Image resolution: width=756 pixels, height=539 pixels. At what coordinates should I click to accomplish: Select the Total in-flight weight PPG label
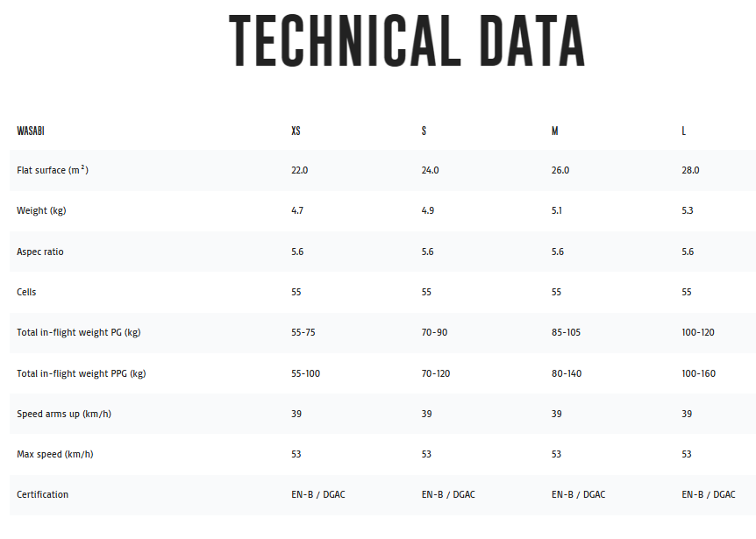pos(82,373)
